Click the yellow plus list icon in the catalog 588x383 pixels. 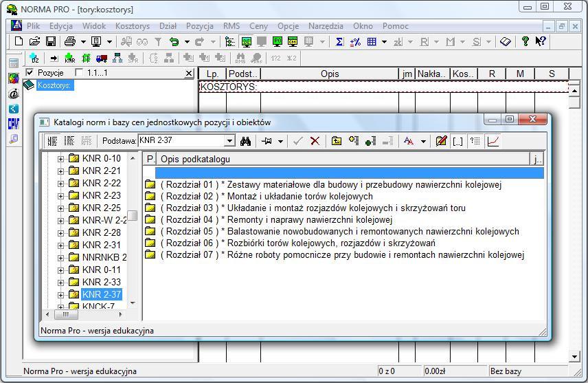tap(354, 141)
